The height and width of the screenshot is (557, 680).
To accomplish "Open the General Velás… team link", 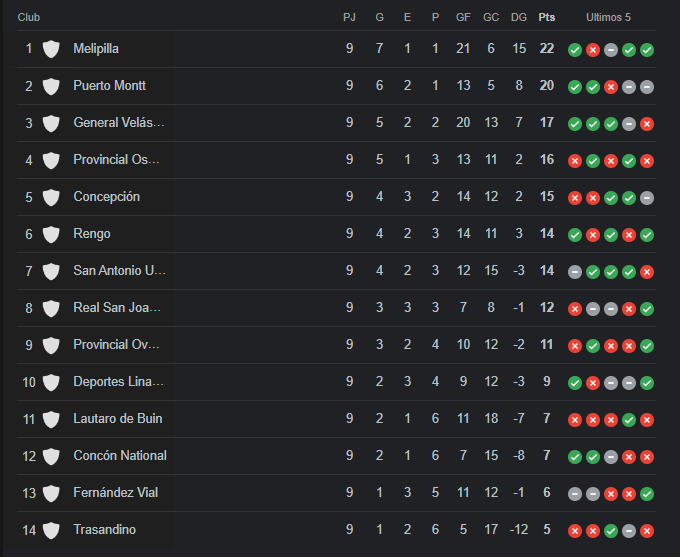I will pyautogui.click(x=119, y=122).
